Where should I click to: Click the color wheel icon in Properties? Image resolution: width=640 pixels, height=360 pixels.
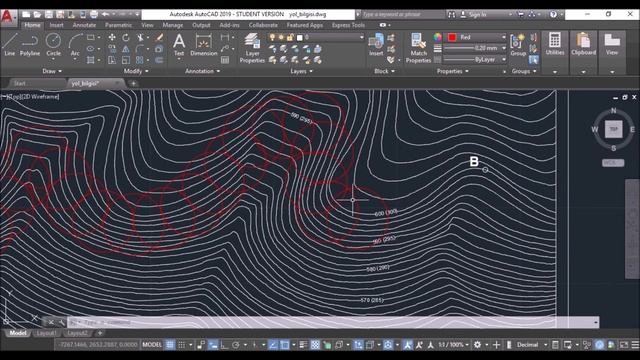pyautogui.click(x=438, y=38)
